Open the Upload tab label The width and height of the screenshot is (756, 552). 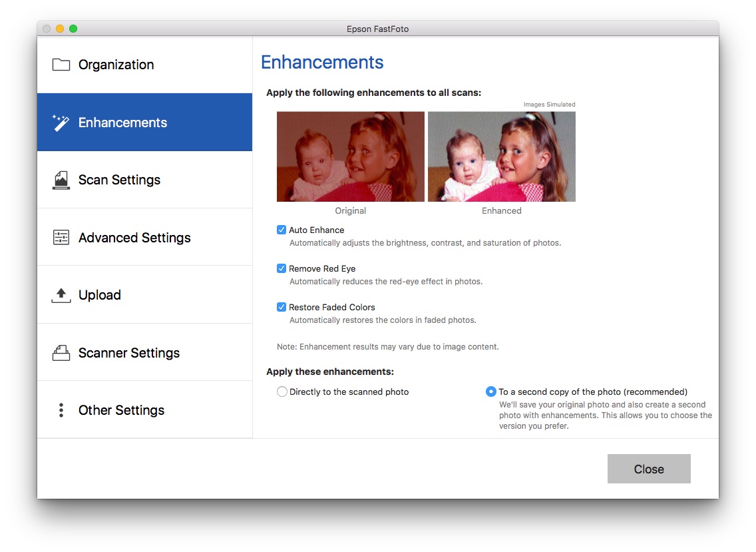pyautogui.click(x=100, y=295)
